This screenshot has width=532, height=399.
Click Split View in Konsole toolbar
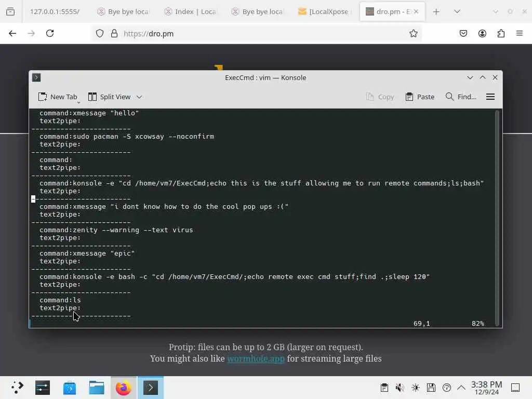[109, 97]
